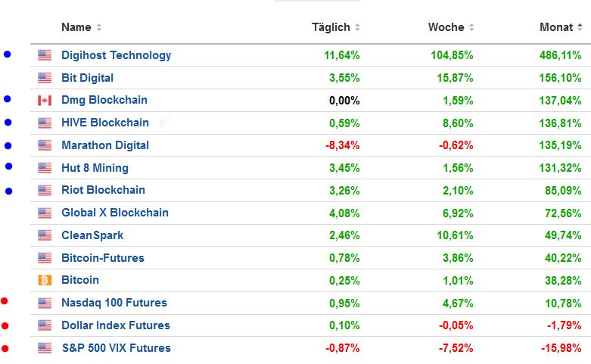Open the Hut 8 Mining link
The width and height of the screenshot is (591, 364).
point(95,168)
